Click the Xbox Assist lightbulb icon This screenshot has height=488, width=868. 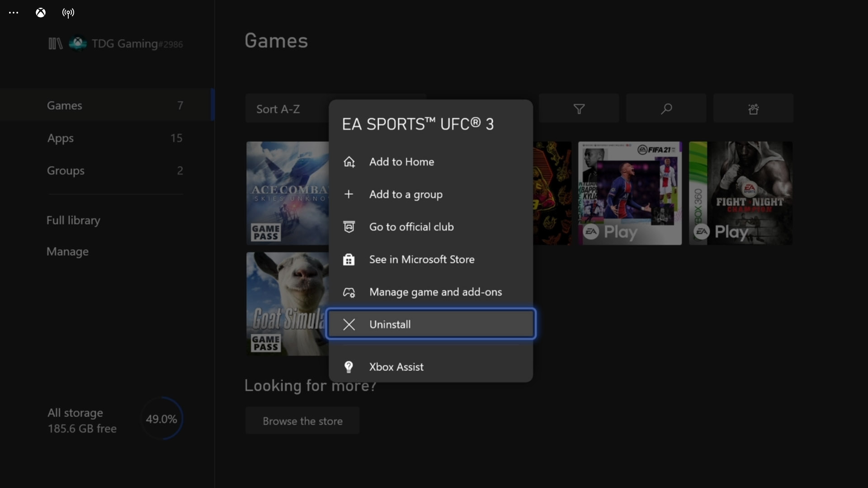pos(349,367)
